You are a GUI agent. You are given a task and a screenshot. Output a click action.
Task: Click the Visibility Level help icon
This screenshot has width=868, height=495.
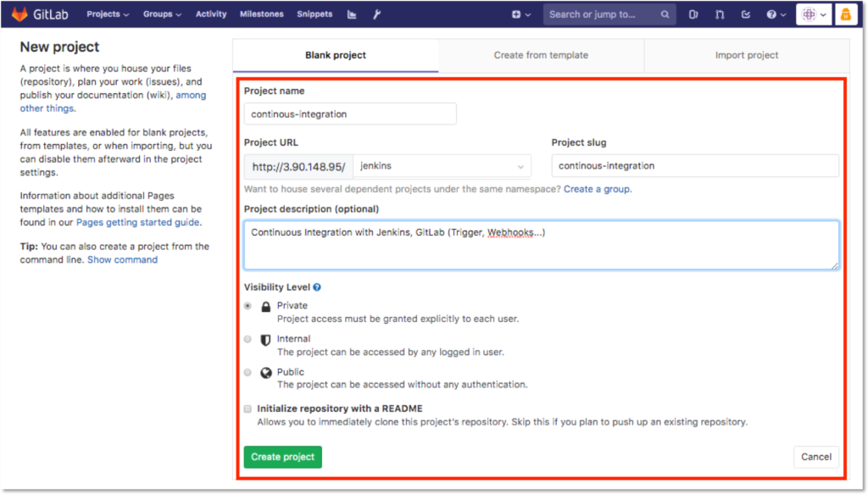[317, 287]
